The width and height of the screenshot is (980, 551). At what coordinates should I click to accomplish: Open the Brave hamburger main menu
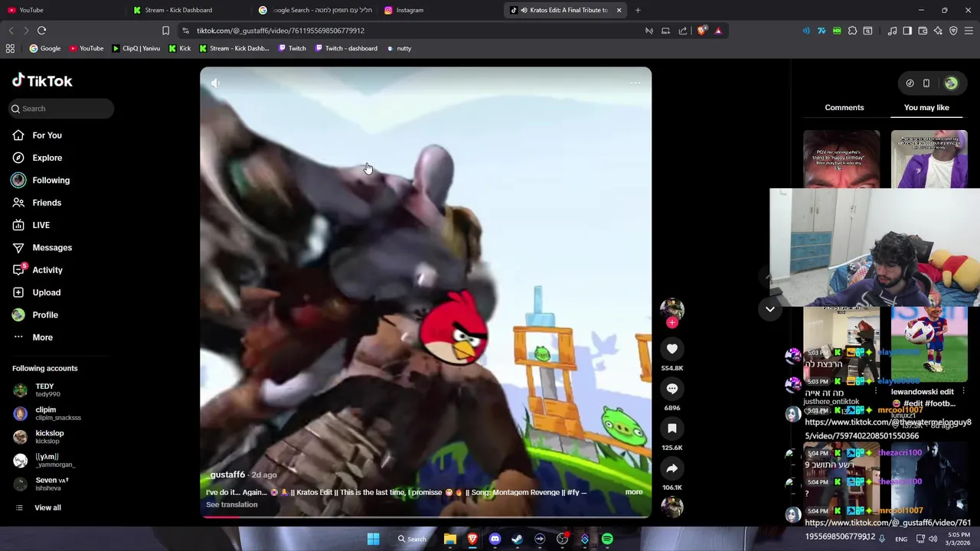click(969, 31)
